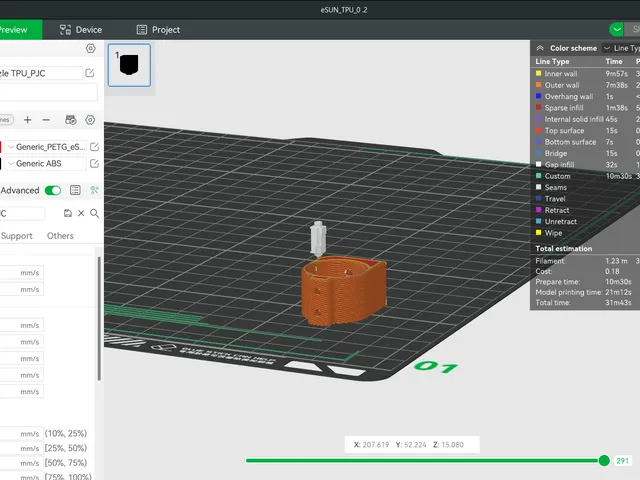
Task: Toggle Inner wall line visibility
Action: click(538, 73)
